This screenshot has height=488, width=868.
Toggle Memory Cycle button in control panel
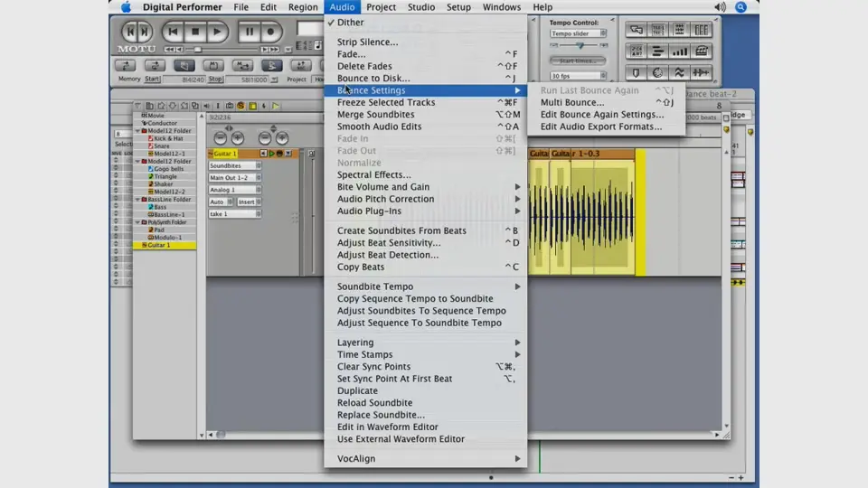pyautogui.click(x=126, y=66)
